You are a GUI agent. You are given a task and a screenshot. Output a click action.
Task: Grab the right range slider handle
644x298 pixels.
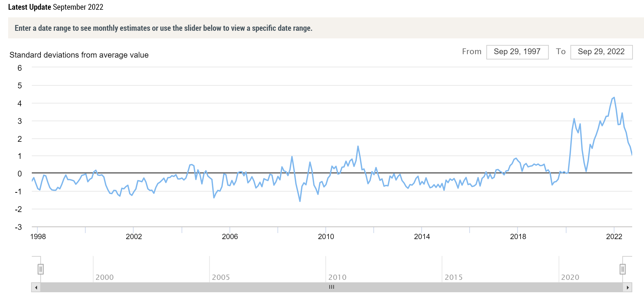pyautogui.click(x=622, y=269)
